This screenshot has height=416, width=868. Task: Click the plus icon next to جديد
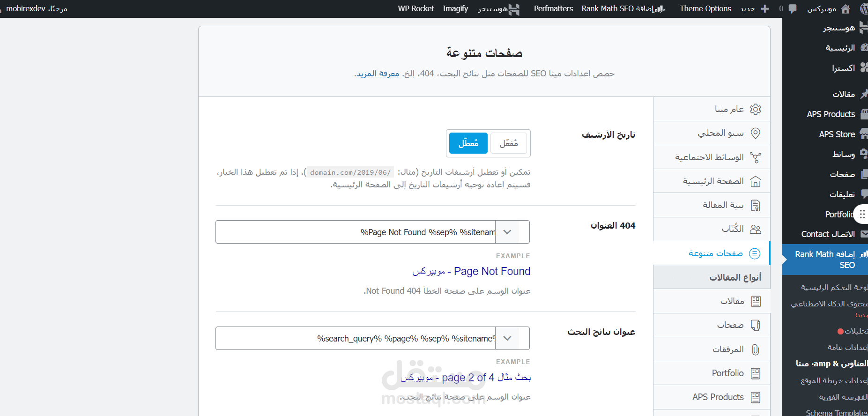pyautogui.click(x=765, y=9)
